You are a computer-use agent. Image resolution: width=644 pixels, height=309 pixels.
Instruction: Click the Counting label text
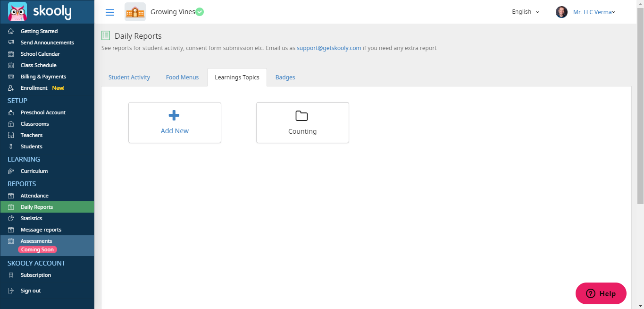point(302,131)
